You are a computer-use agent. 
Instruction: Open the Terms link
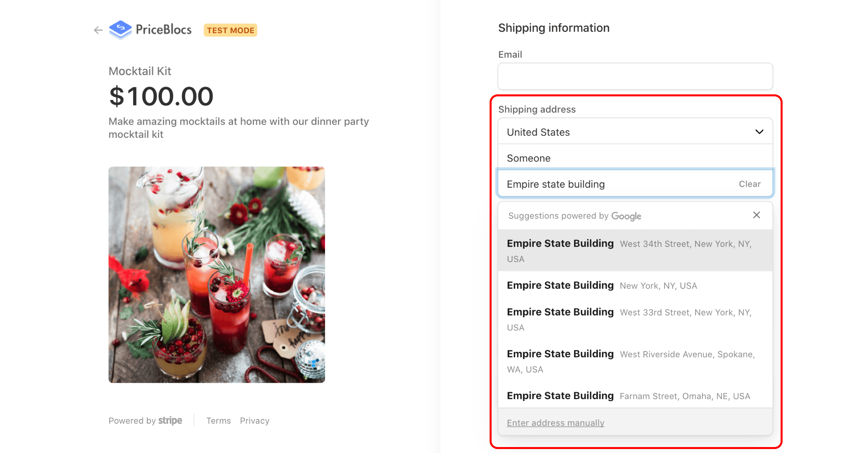pyautogui.click(x=218, y=421)
